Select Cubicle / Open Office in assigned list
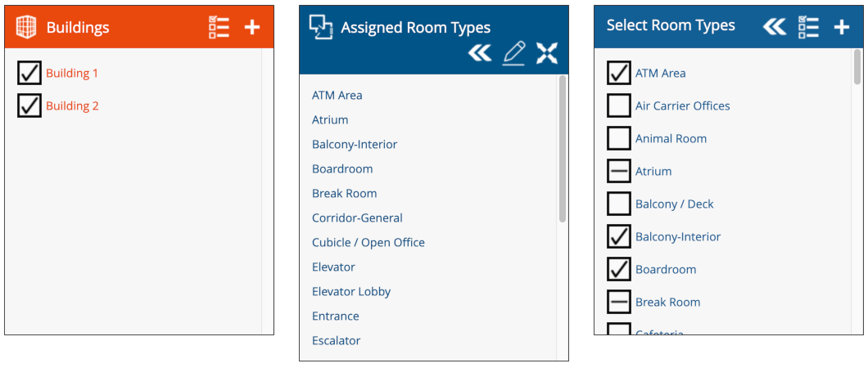The image size is (868, 368). coord(368,242)
